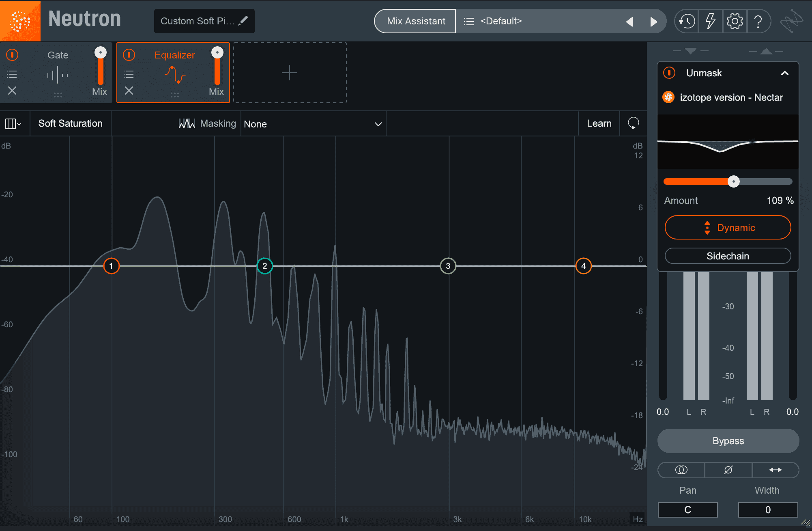The height and width of the screenshot is (531, 812).
Task: Click the Equalizer curve icon
Action: 175,75
